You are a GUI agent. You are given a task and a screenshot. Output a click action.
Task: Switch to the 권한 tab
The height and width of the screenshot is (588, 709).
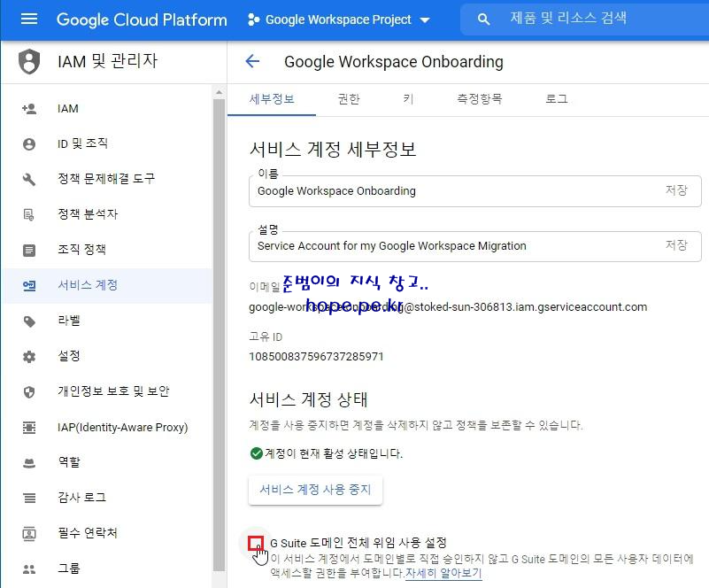click(349, 99)
